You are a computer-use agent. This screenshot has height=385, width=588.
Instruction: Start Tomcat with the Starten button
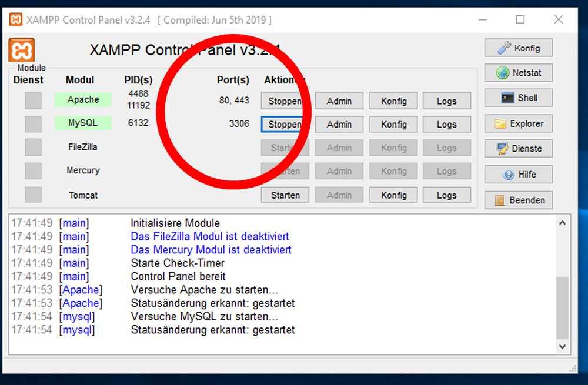[285, 195]
